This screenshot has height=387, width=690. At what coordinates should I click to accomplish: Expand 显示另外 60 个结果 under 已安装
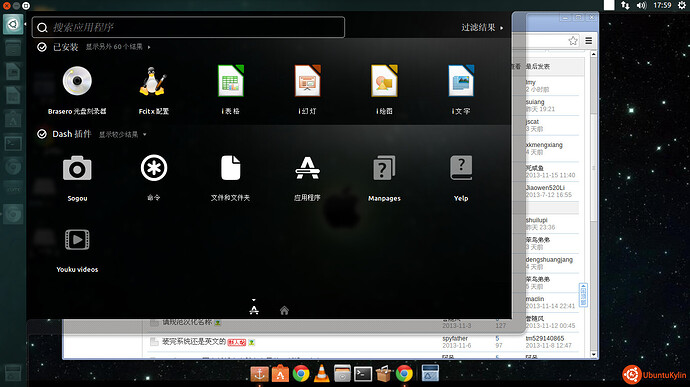117,47
